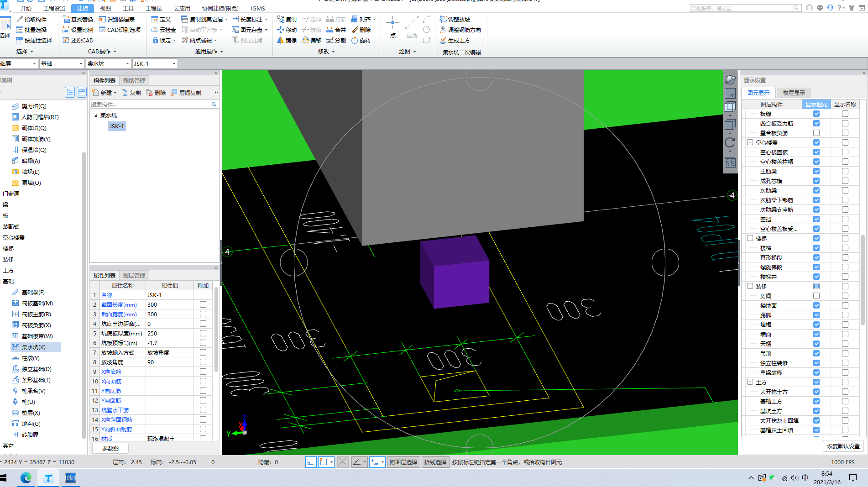Collapse the 土方 layer group

click(x=750, y=382)
